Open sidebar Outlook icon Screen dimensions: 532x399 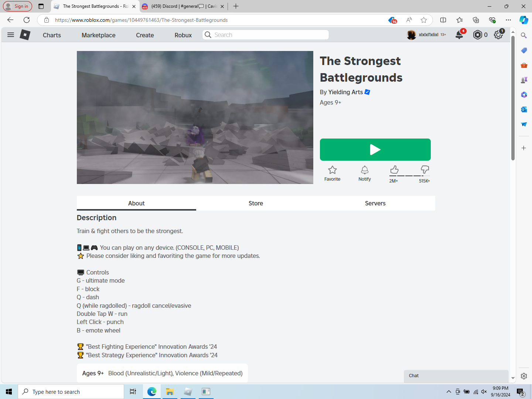point(524,109)
